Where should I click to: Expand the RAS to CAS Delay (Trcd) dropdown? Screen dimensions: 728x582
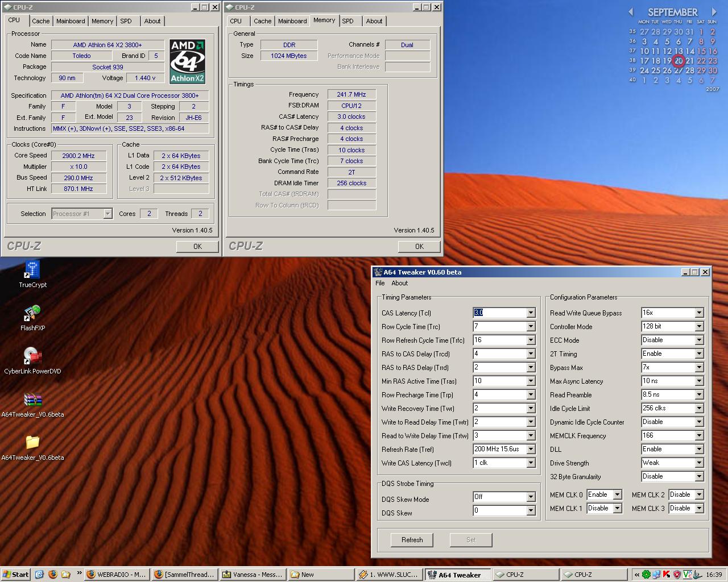click(x=531, y=354)
